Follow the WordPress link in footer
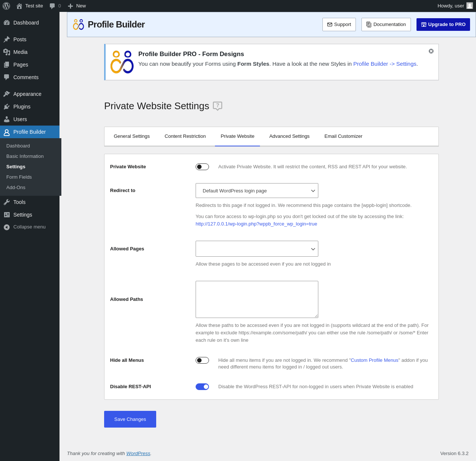 [138, 454]
